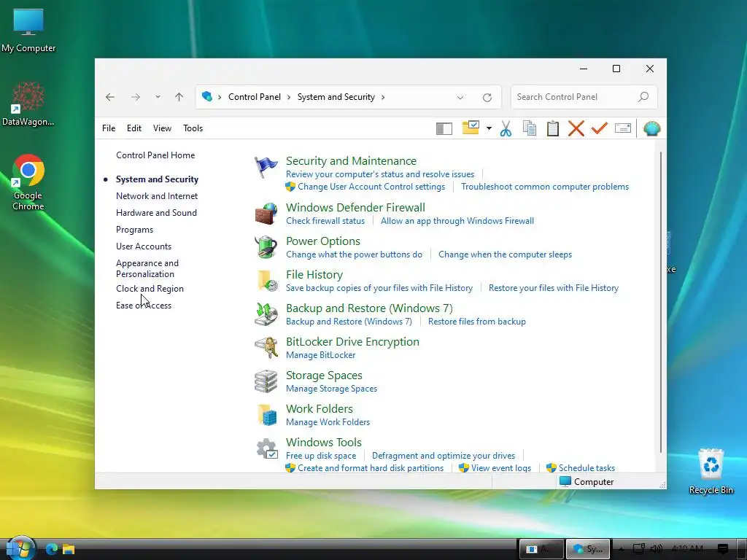Open File Explorer from taskbar

pyautogui.click(x=69, y=549)
